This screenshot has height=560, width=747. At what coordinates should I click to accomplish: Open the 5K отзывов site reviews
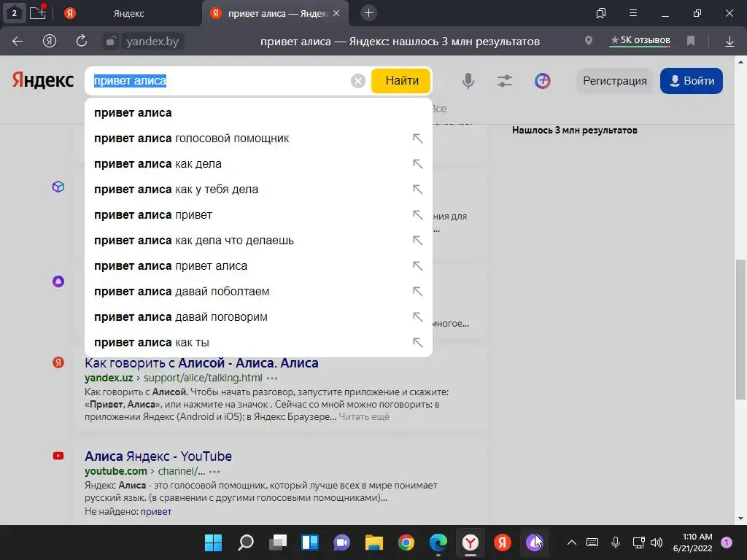click(x=640, y=41)
